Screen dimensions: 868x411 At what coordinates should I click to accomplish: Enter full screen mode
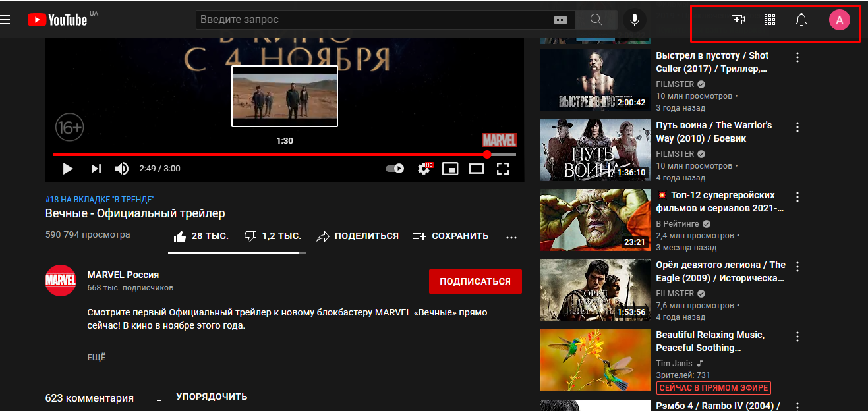pos(503,169)
